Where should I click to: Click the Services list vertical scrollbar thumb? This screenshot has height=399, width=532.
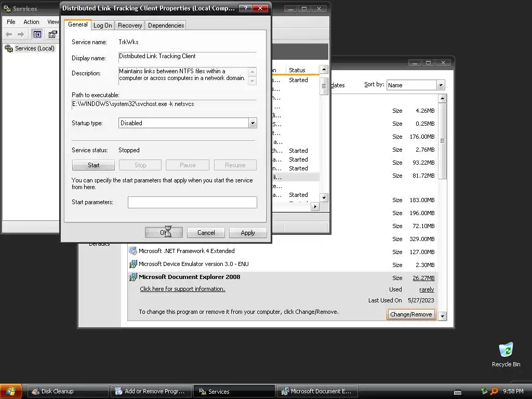(x=324, y=86)
